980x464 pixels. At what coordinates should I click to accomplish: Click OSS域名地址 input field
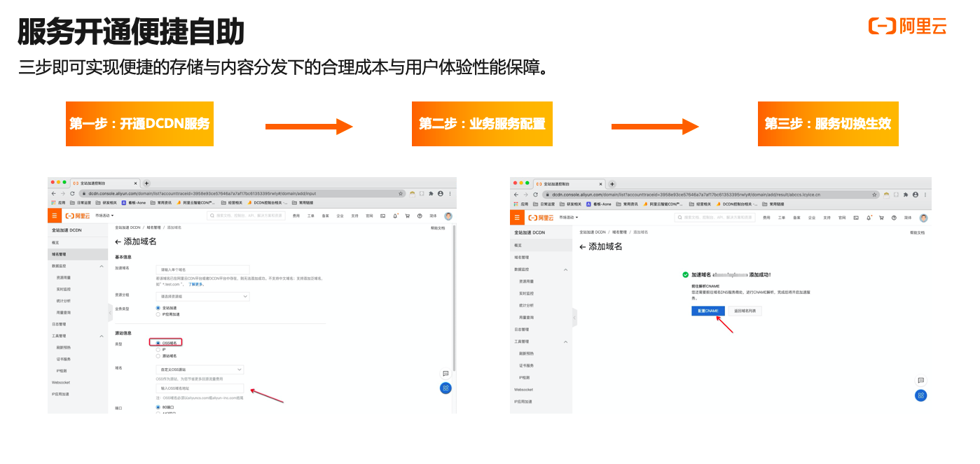(x=200, y=388)
